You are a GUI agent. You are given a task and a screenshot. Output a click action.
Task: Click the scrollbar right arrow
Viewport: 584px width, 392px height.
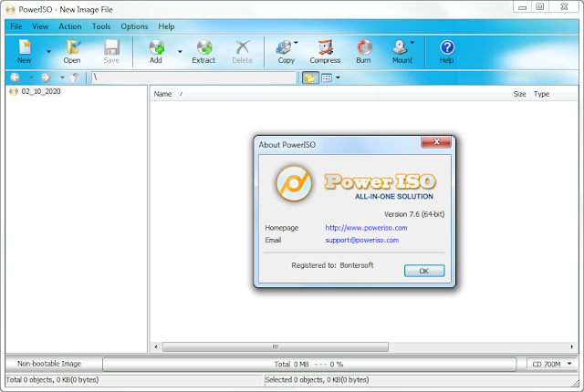click(572, 347)
